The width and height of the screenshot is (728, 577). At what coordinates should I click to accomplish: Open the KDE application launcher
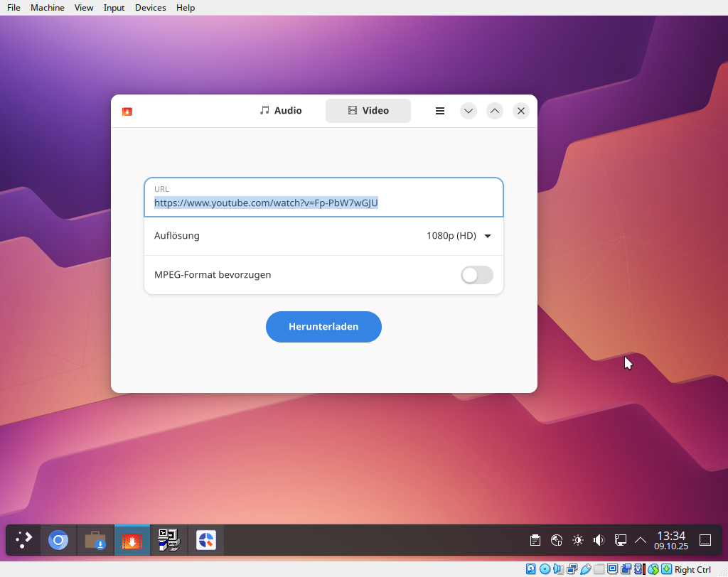[24, 540]
